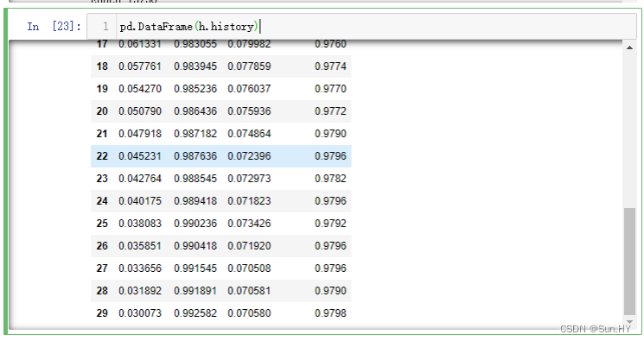Image resolution: width=644 pixels, height=341 pixels.
Task: Click the value 0.038083
Action: click(140, 224)
